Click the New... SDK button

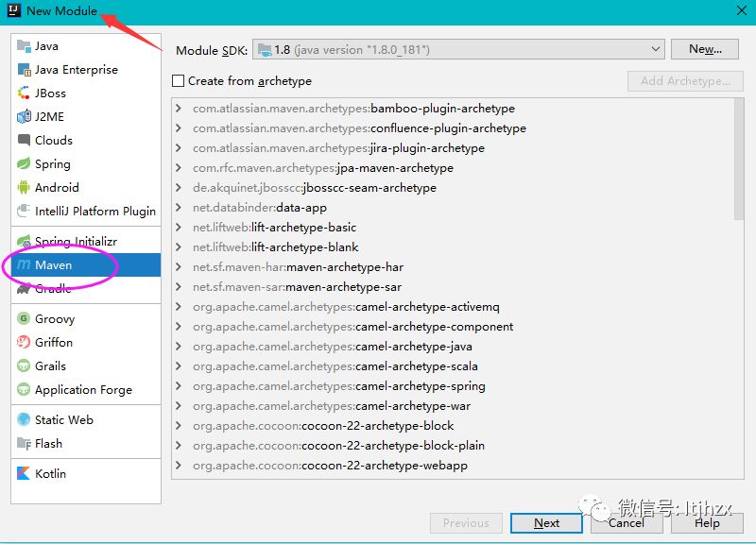tap(704, 49)
